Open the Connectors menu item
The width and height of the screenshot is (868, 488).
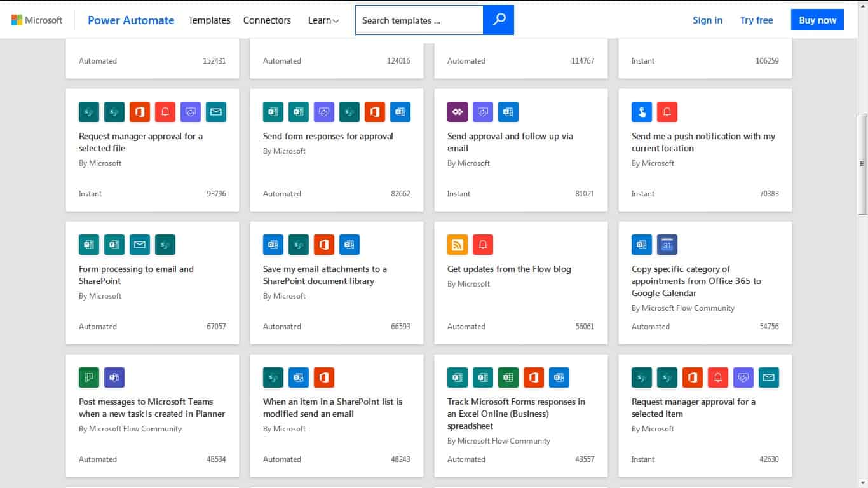coord(267,20)
